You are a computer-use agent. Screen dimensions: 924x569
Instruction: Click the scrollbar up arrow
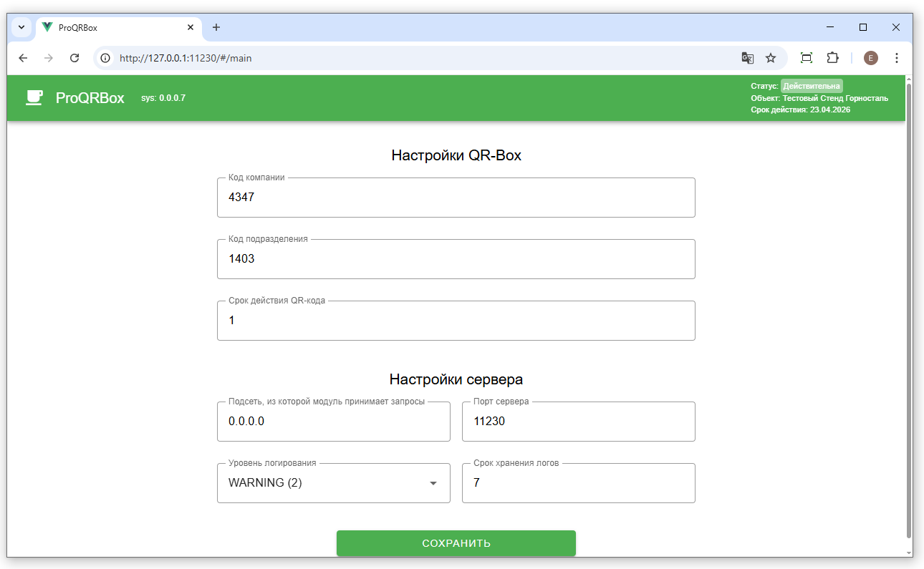click(909, 79)
